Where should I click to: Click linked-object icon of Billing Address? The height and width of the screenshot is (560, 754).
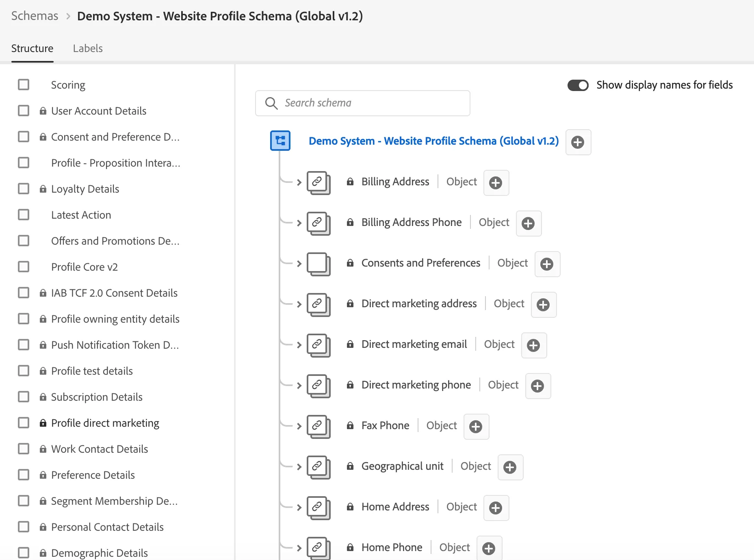click(x=318, y=182)
